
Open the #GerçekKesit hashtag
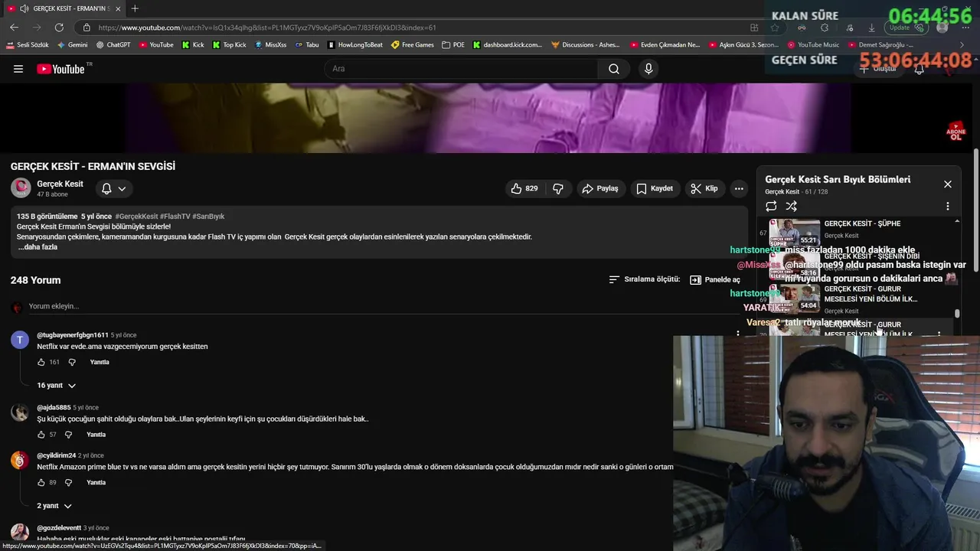coord(136,217)
